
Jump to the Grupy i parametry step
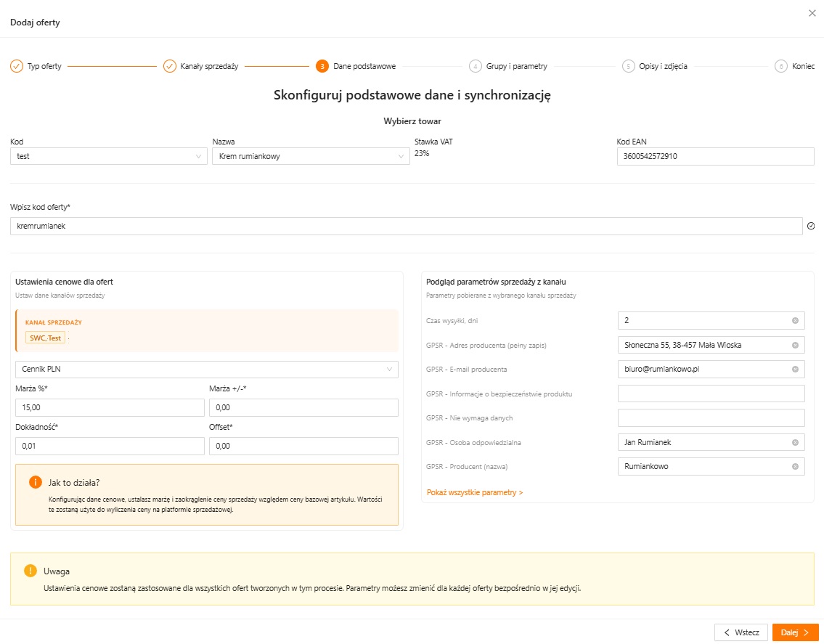click(x=508, y=66)
